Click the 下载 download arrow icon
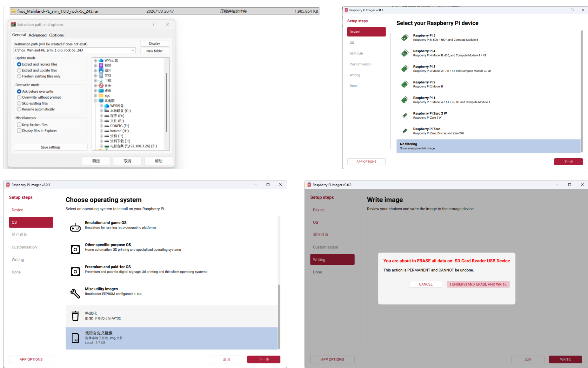588x368 pixels. (x=101, y=81)
